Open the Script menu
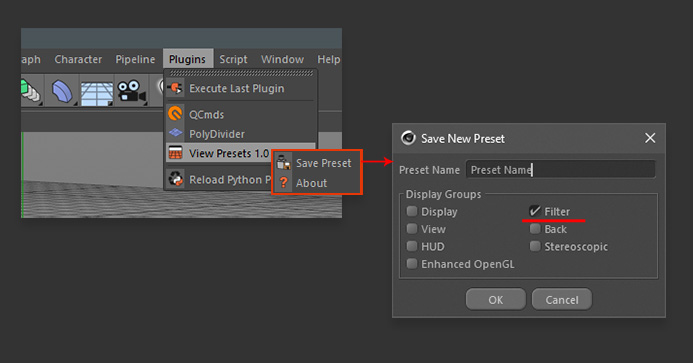This screenshot has width=693, height=363. pyautogui.click(x=233, y=59)
